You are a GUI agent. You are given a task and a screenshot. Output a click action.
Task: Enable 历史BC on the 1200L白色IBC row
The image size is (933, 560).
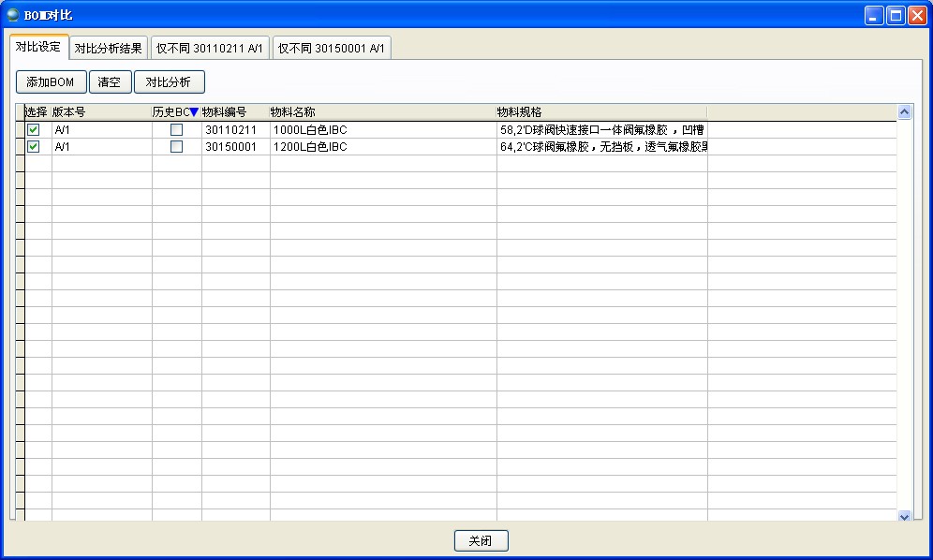coord(176,146)
